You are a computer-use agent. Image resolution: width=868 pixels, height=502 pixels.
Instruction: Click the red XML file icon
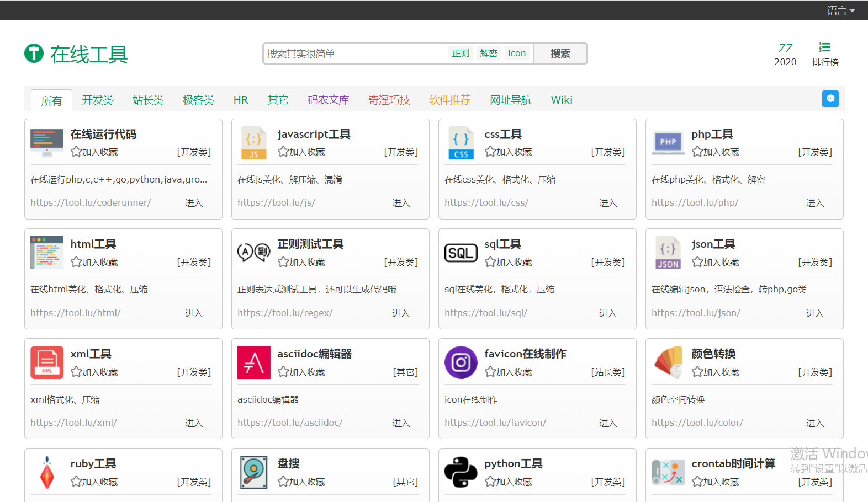[47, 362]
